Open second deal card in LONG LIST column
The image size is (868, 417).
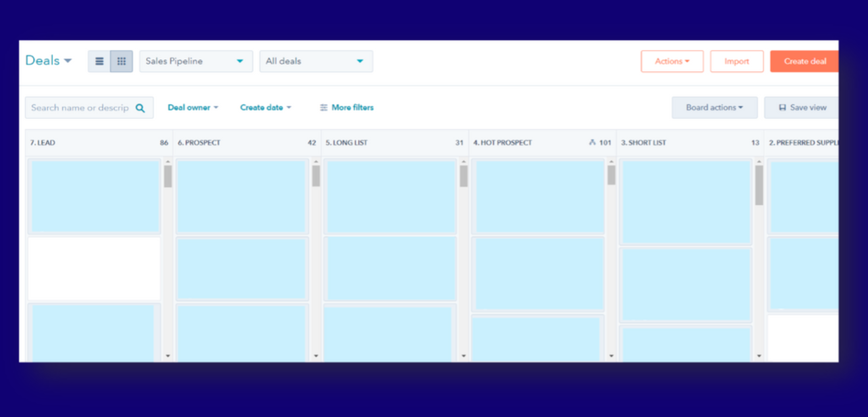click(390, 268)
